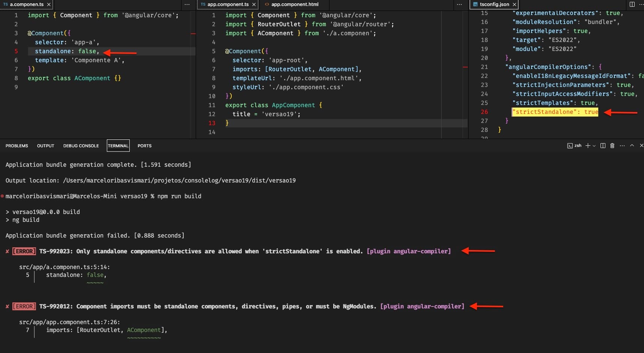Open the terminal panel's more actions menu
The height and width of the screenshot is (353, 644).
click(622, 146)
